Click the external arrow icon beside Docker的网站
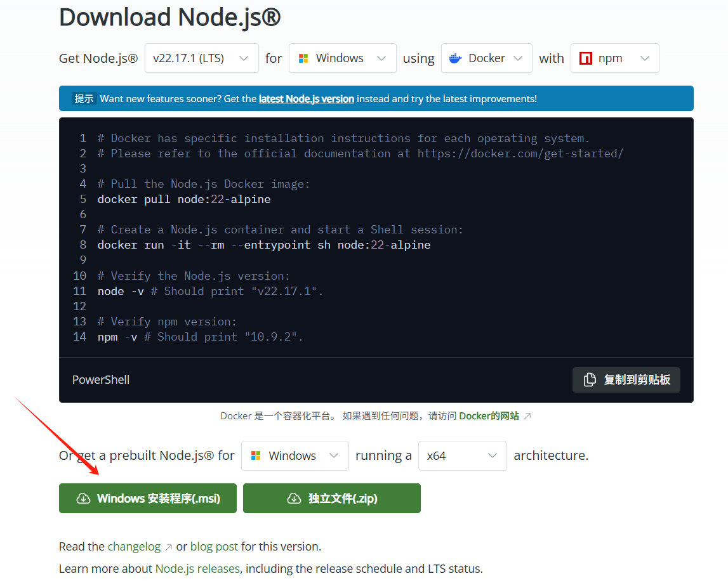The height and width of the screenshot is (581, 728). pos(527,416)
